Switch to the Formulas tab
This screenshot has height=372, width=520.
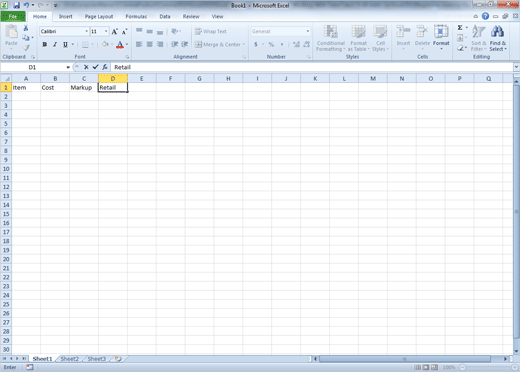pyautogui.click(x=136, y=16)
